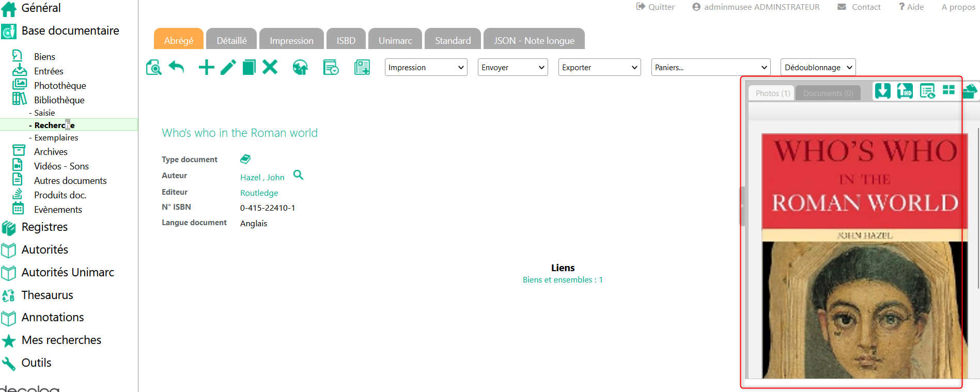The image size is (980, 392).
Task: Open the Paniers dropdown
Action: pyautogui.click(x=711, y=67)
